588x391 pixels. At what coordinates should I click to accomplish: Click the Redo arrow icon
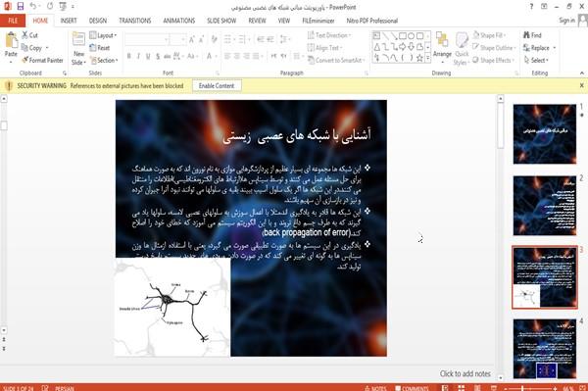pos(50,6)
